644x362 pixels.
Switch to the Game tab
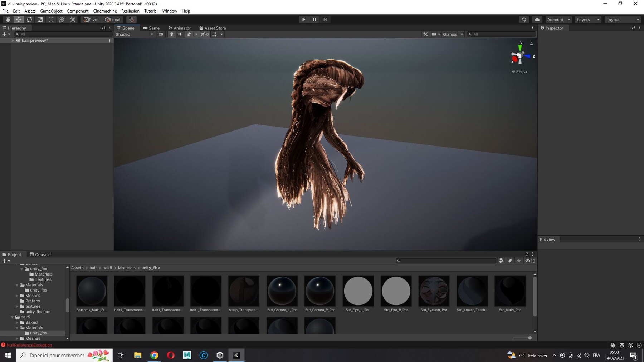(151, 28)
